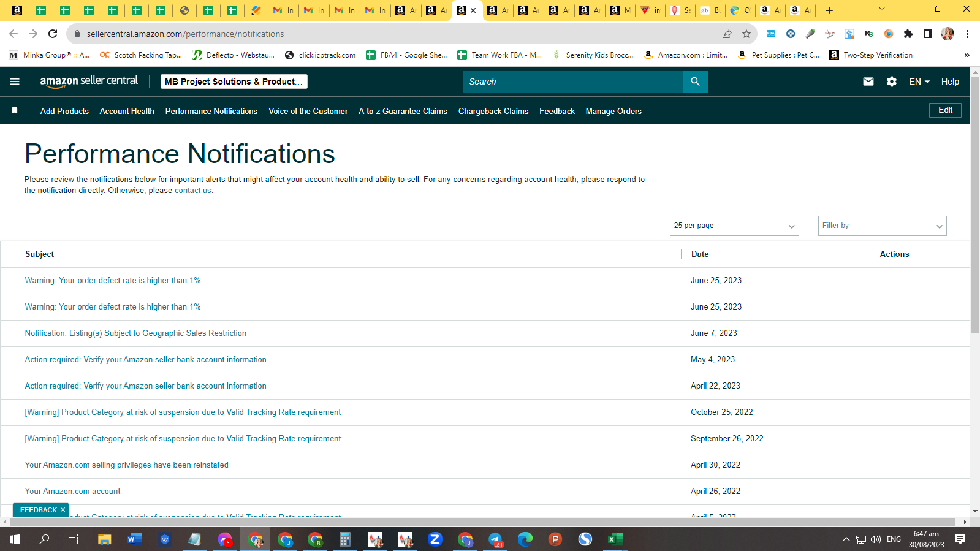
Task: Open PowerPoint from the taskbar
Action: click(x=555, y=539)
